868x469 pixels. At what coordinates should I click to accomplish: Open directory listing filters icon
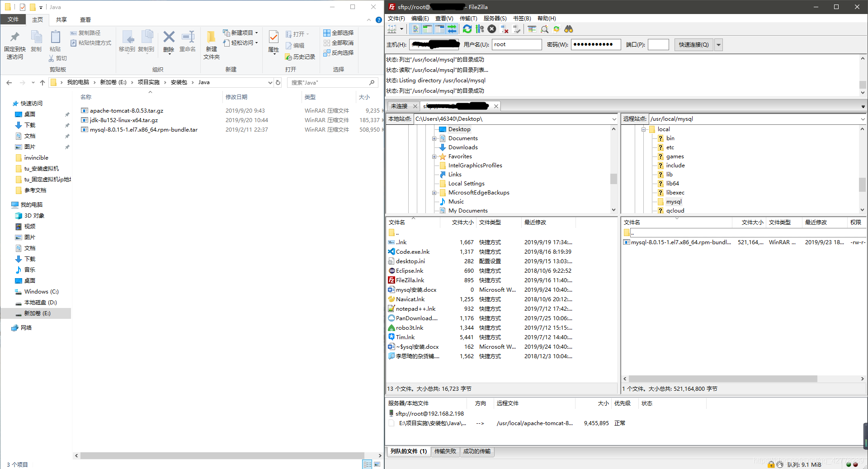point(532,29)
